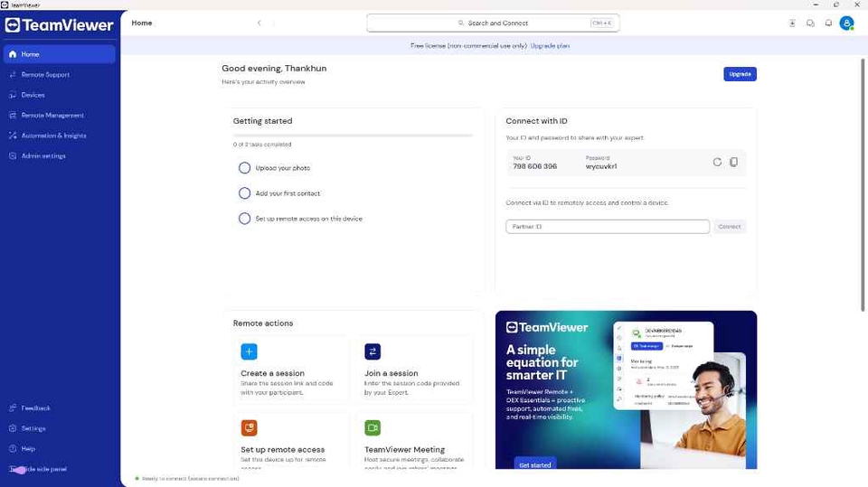This screenshot has width=868, height=487.
Task: Click the page vertical scrollbar
Action: (862, 181)
